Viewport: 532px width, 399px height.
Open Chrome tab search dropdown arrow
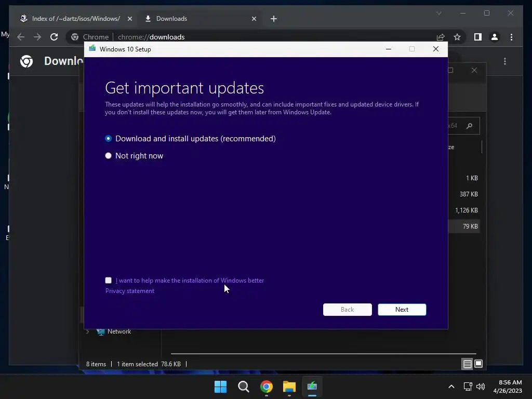(438, 13)
